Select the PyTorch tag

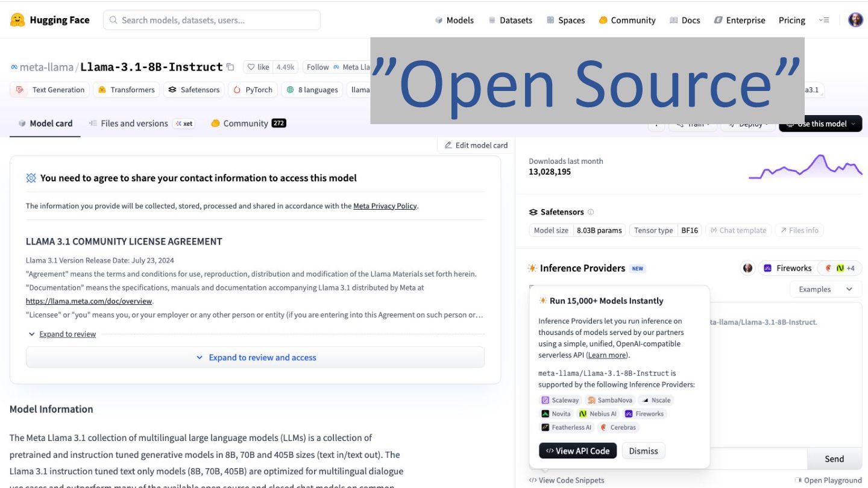253,90
